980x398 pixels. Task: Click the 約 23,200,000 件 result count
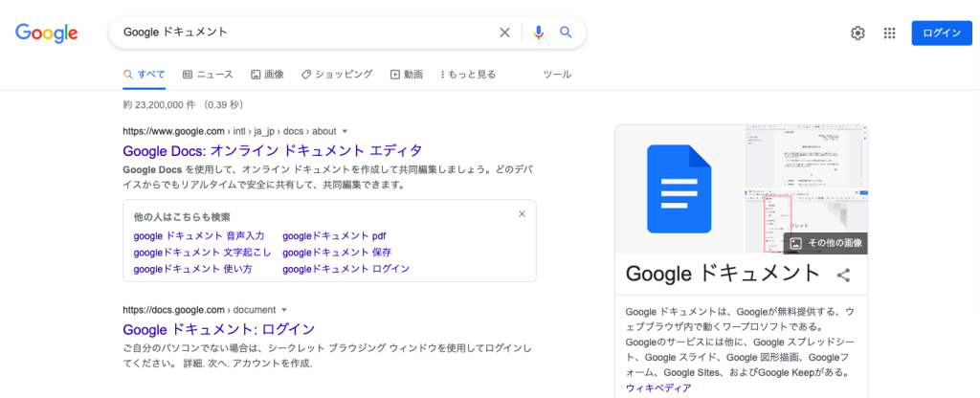[x=160, y=105]
